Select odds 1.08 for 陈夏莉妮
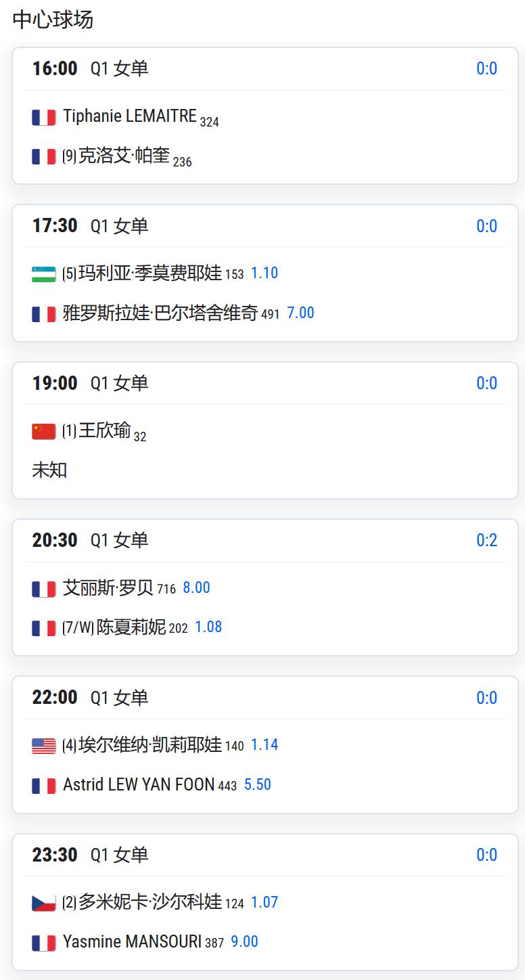 tap(208, 627)
